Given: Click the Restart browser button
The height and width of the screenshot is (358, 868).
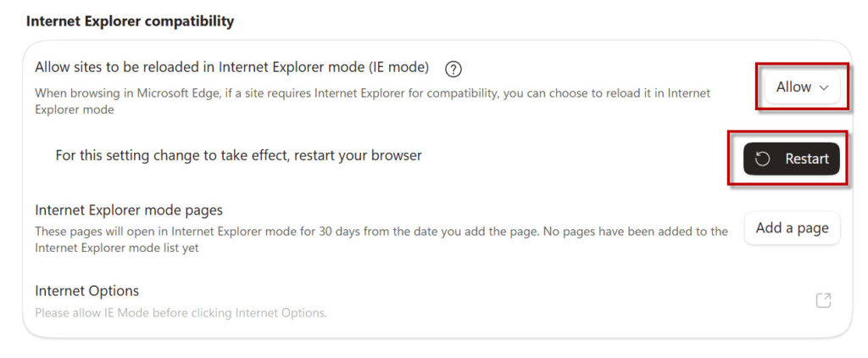Looking at the screenshot, I should coord(792,159).
